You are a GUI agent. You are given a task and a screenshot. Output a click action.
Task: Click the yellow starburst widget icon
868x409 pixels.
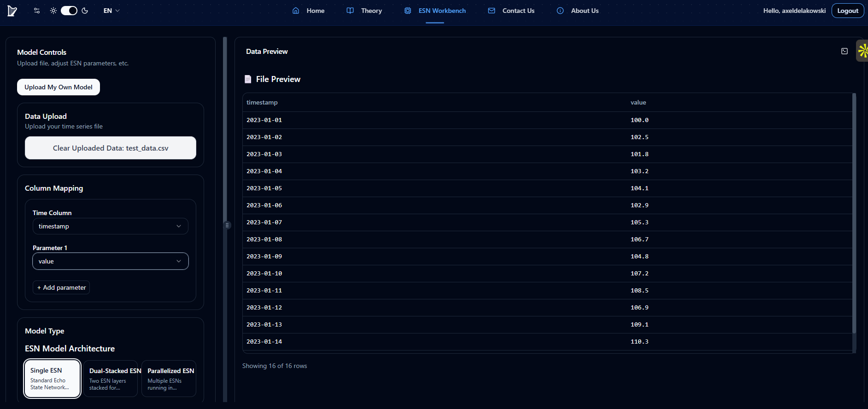point(862,51)
